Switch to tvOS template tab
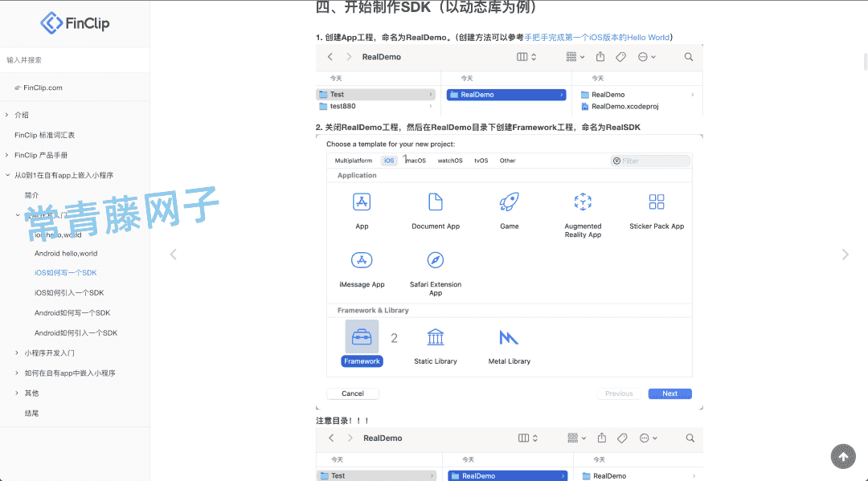The width and height of the screenshot is (868, 481). click(481, 161)
